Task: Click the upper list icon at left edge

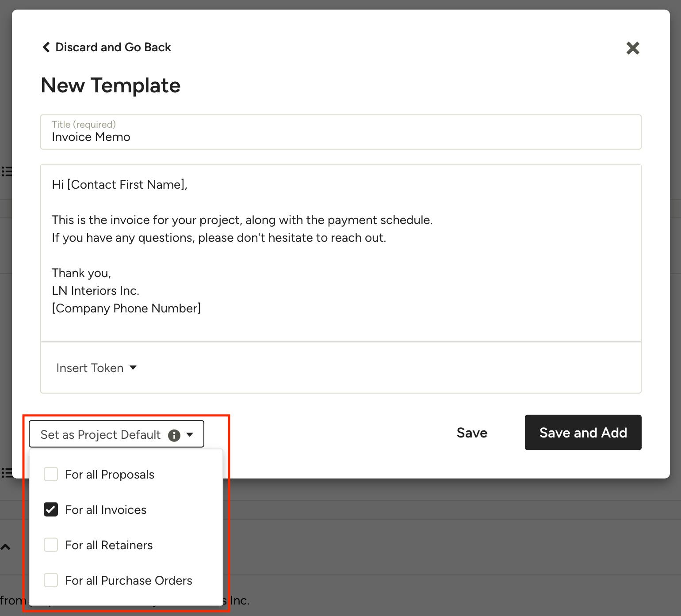Action: 6,171
